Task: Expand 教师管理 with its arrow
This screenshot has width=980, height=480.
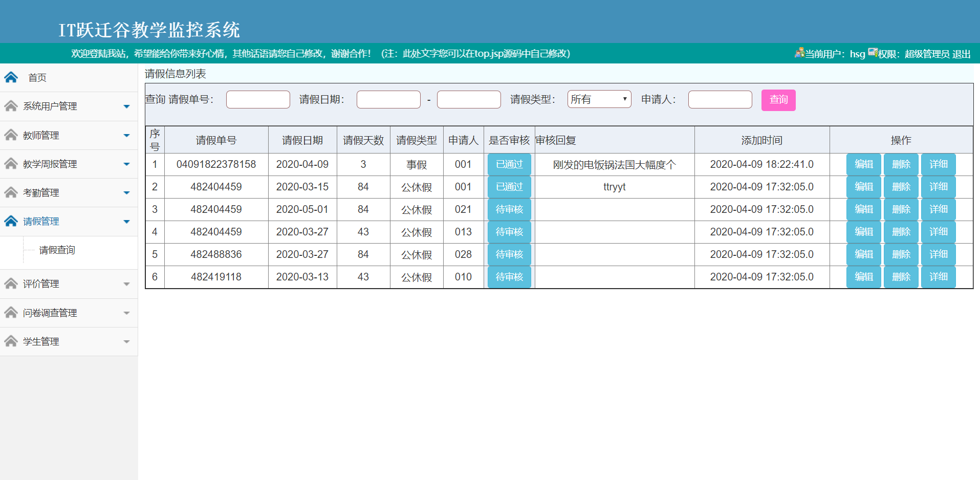Action: point(126,136)
